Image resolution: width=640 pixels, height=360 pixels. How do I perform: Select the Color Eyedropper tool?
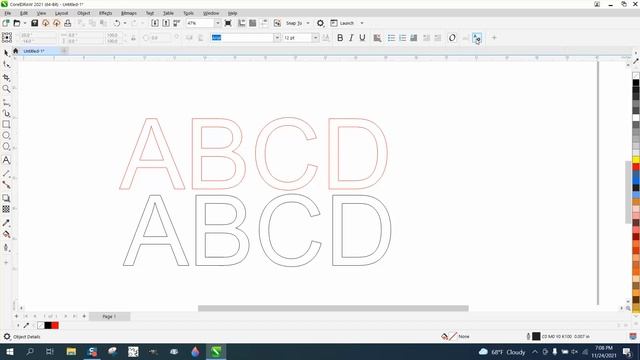click(x=6, y=223)
